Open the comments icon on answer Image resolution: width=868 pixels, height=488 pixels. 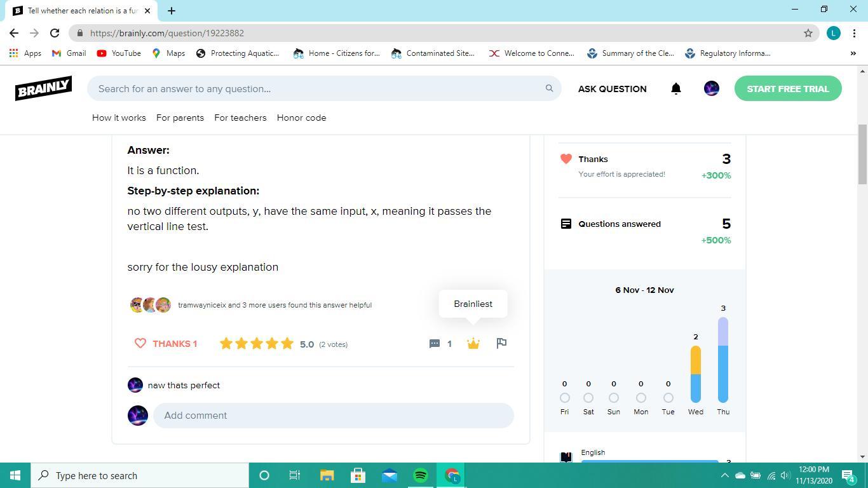click(x=435, y=344)
